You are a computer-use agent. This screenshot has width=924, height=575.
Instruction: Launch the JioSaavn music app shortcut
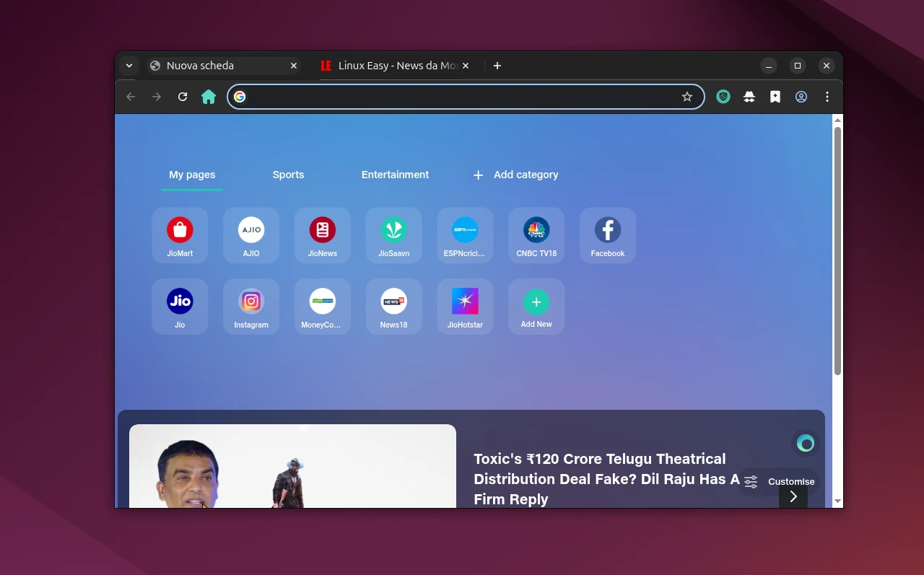point(393,235)
